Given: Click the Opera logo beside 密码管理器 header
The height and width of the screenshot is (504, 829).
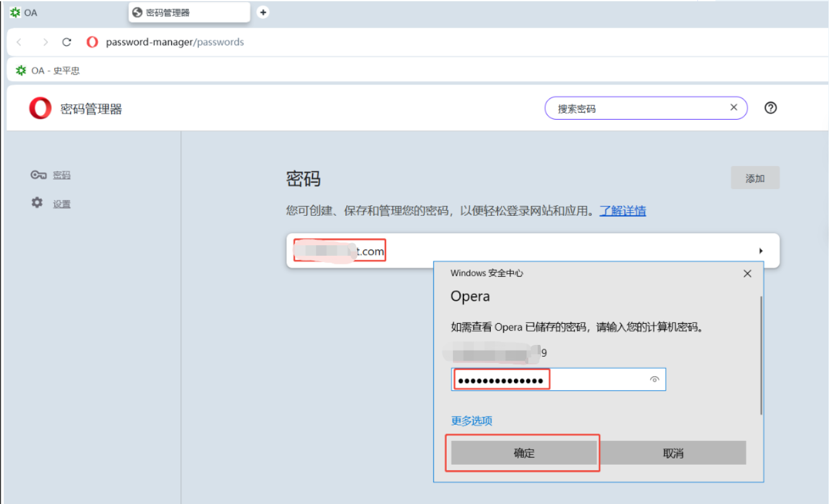Looking at the screenshot, I should (x=41, y=109).
